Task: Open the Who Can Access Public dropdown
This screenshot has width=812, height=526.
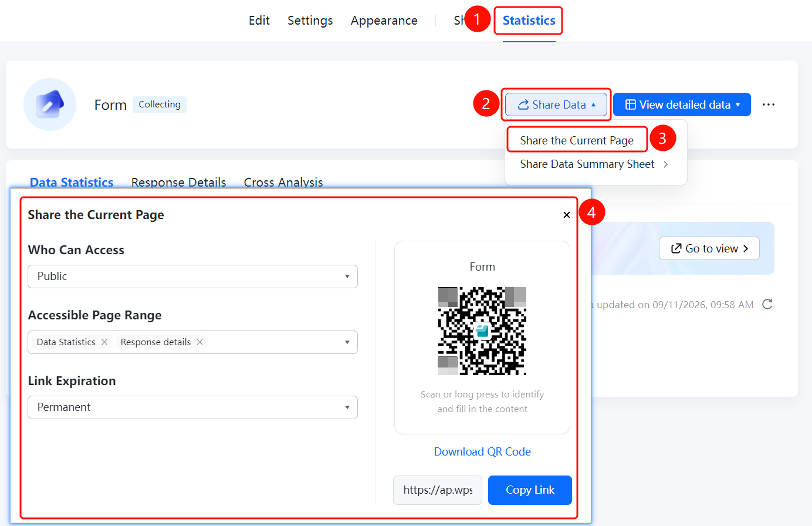Action: tap(192, 277)
